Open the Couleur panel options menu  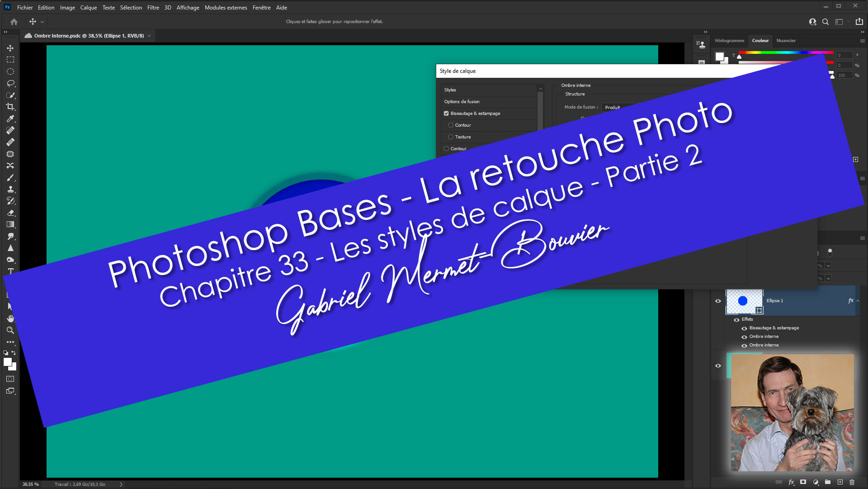click(x=862, y=41)
